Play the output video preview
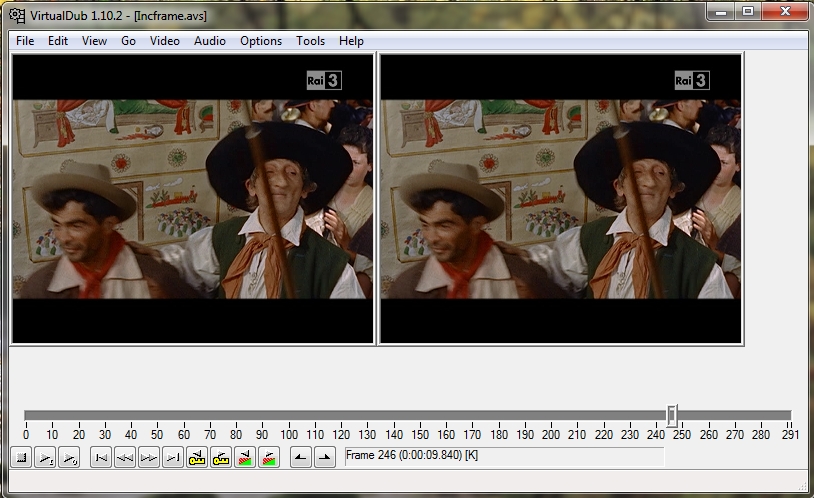This screenshot has width=814, height=498. [x=69, y=457]
